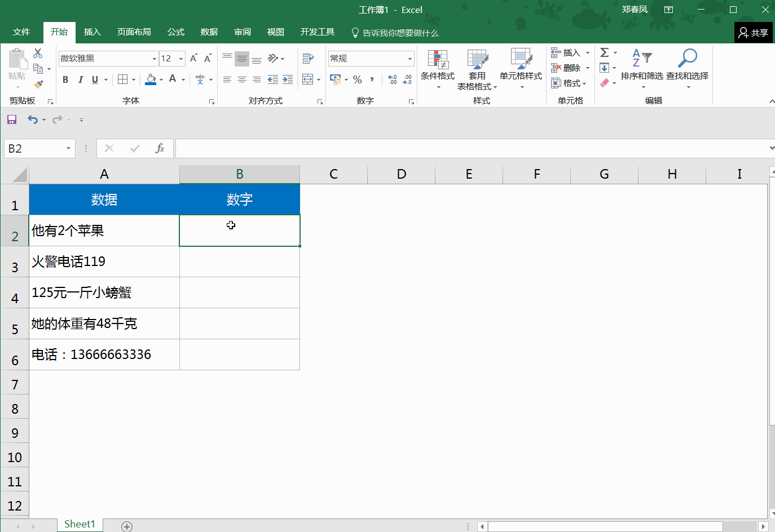Open the font color dropdown arrow
This screenshot has height=532, width=775.
pyautogui.click(x=183, y=79)
